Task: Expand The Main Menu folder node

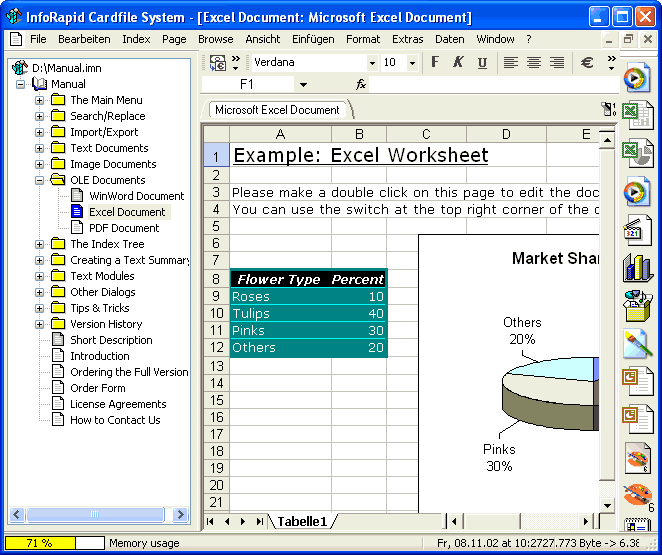Action: 39,100
